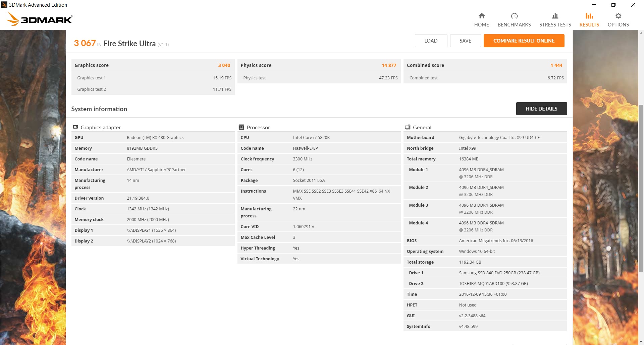Image resolution: width=644 pixels, height=345 pixels.
Task: Click the Module 1 row label
Action: tap(418, 169)
